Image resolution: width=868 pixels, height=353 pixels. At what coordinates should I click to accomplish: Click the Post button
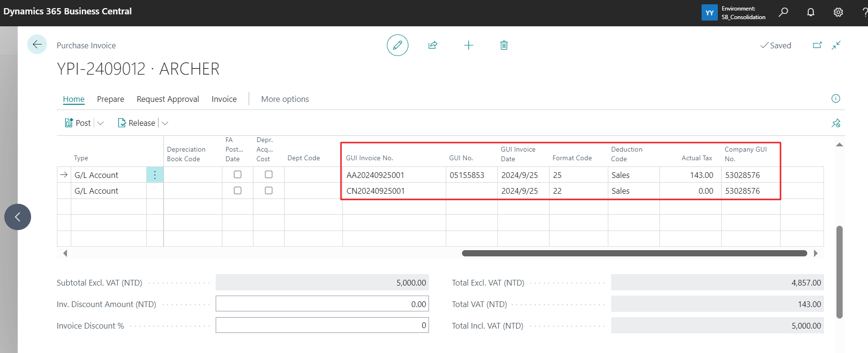tap(78, 123)
